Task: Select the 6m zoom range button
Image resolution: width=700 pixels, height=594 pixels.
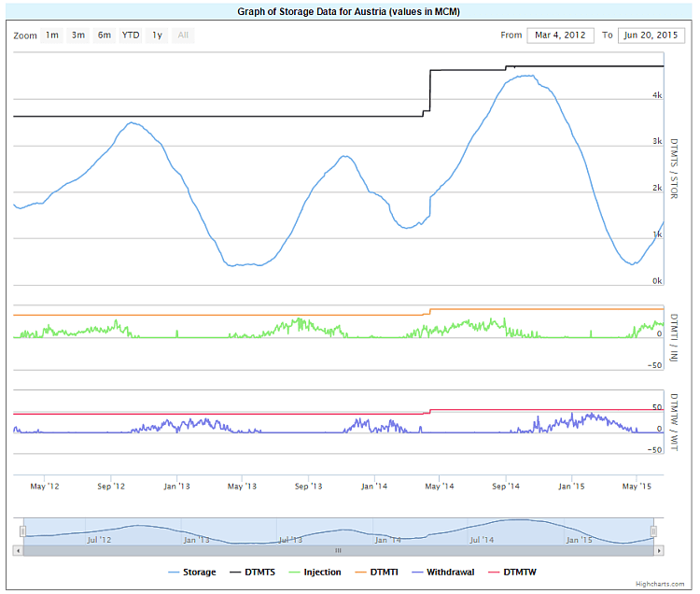Action: pos(105,35)
